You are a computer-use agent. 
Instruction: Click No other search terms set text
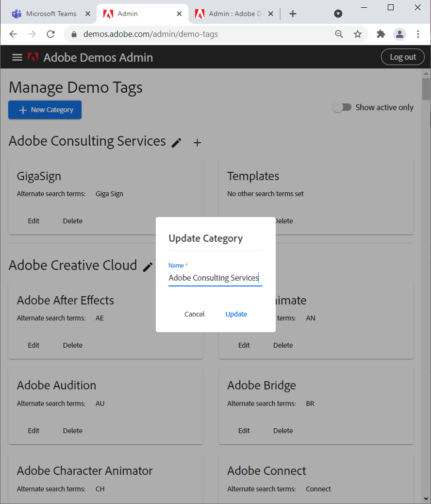265,194
